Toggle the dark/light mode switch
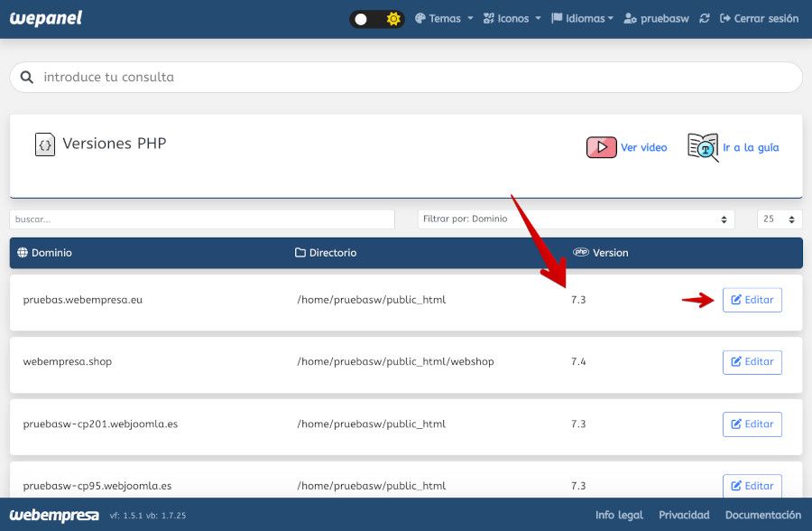Screen dimensions: 812x531 pos(376,19)
